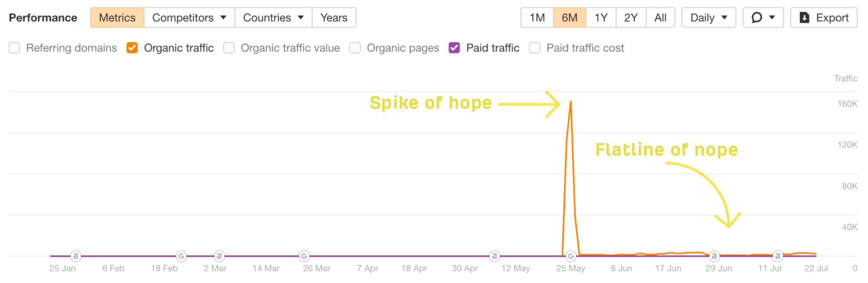This screenshot has width=868, height=283.
Task: Click the Google marker near 26 Mar
Action: point(304,256)
